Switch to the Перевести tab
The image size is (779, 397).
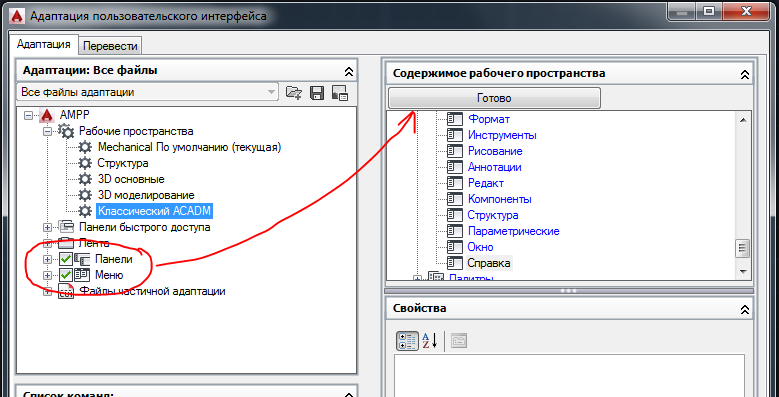coord(110,46)
